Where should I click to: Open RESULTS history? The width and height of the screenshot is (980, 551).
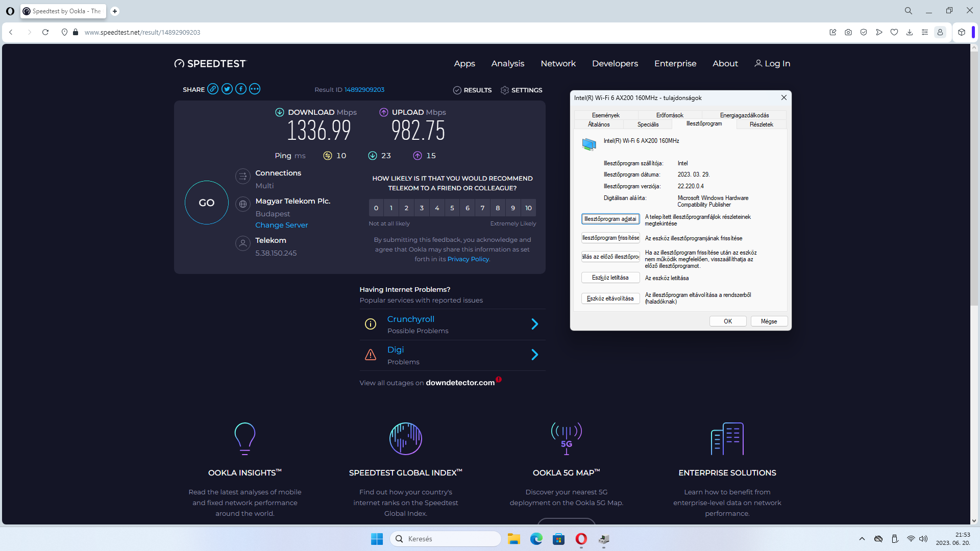click(x=472, y=90)
